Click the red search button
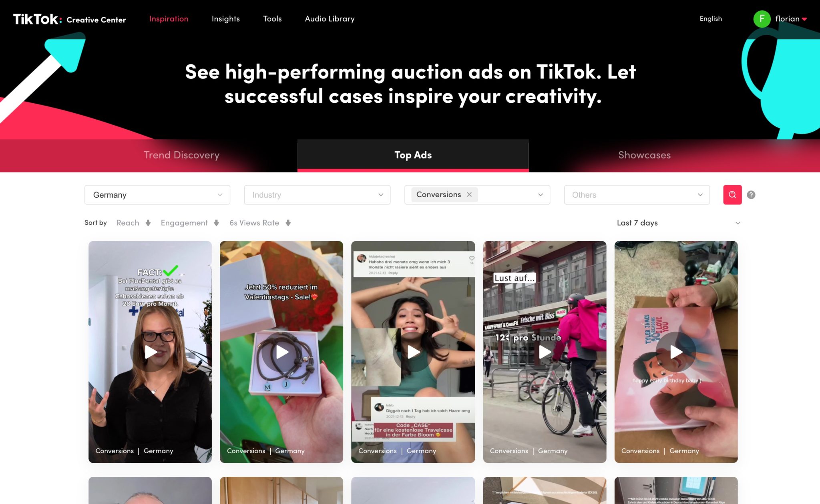This screenshot has height=504, width=820. click(732, 195)
